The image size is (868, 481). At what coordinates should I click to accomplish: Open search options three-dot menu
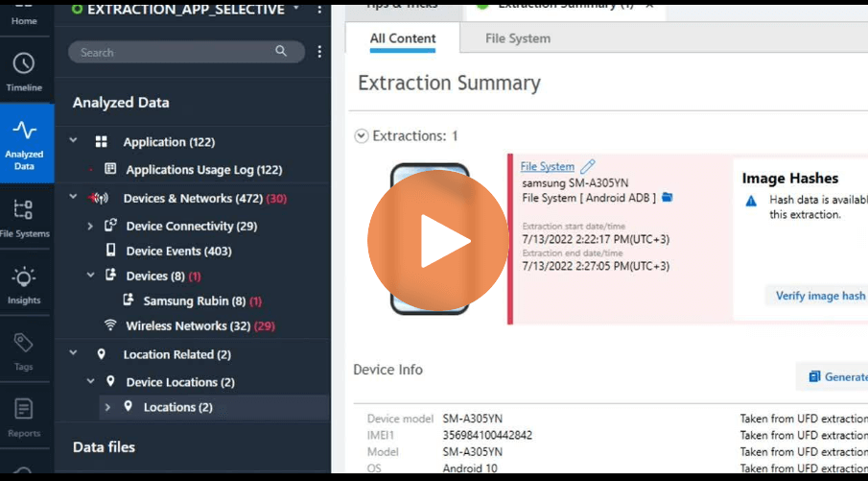pyautogui.click(x=319, y=52)
